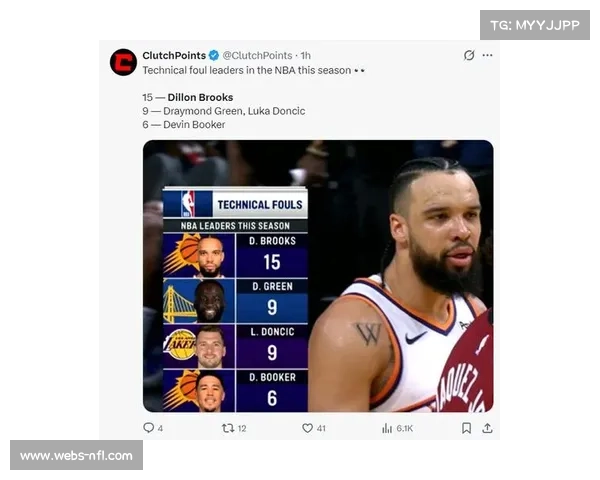600x480 pixels.
Task: Click the Grok slashed-circle icon
Action: point(469,56)
